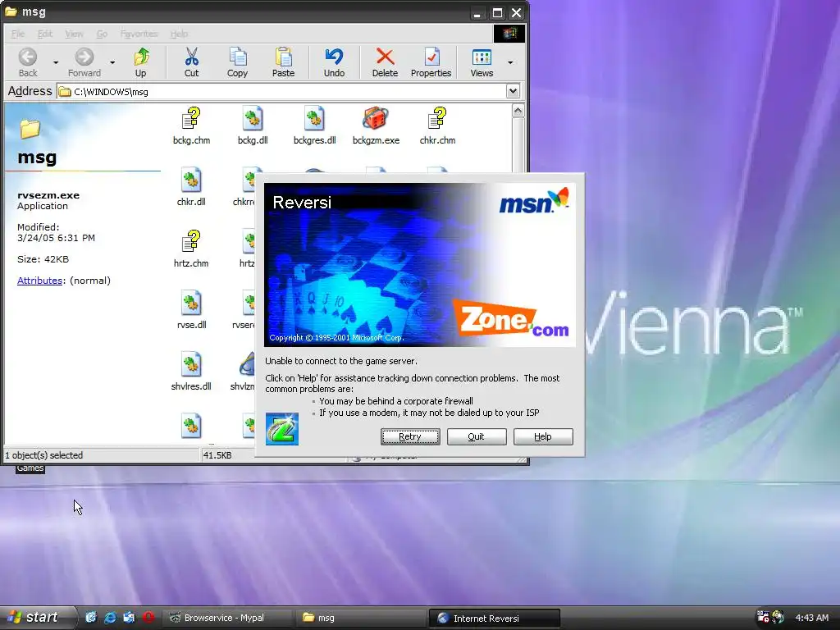Open the Edit menu

click(x=44, y=34)
